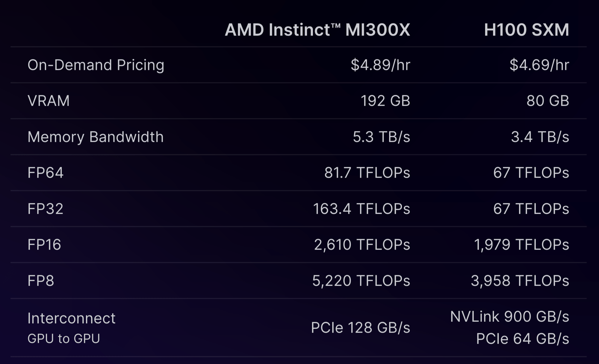The image size is (599, 364).
Task: Select the FP32 row label
Action: click(x=46, y=209)
